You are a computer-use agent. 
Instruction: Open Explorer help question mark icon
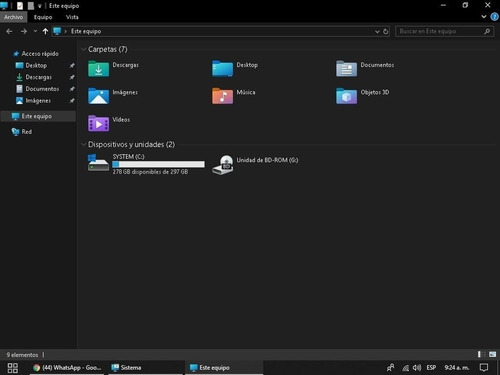coord(495,17)
